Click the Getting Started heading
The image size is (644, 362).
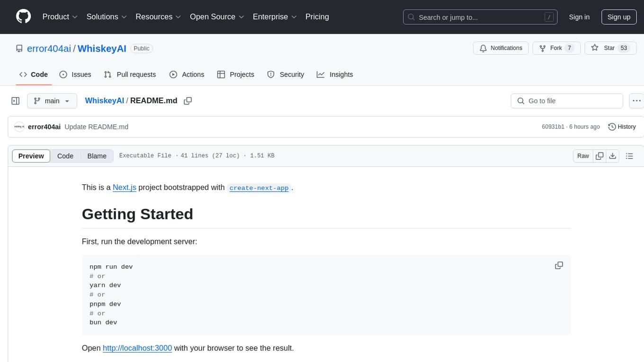tap(137, 214)
